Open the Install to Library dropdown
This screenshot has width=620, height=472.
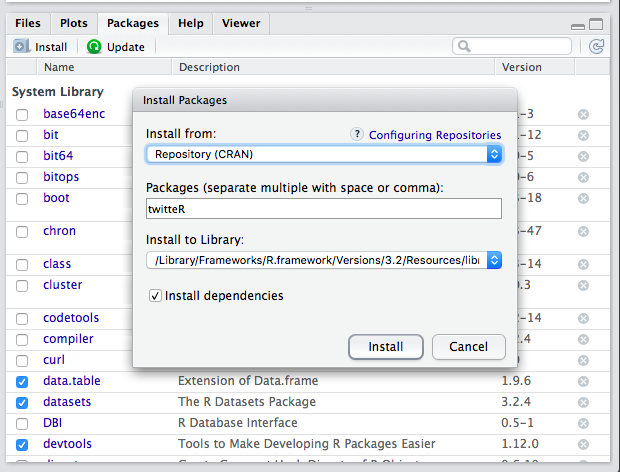coord(323,260)
